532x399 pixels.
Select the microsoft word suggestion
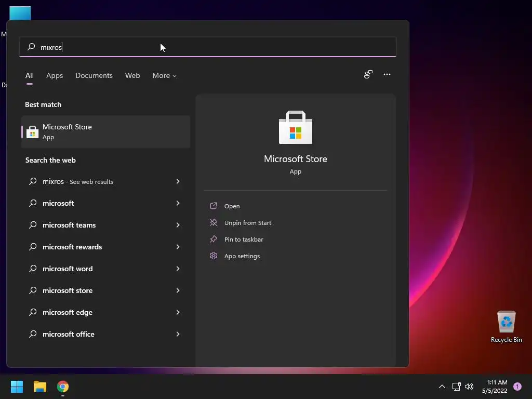tap(105, 269)
